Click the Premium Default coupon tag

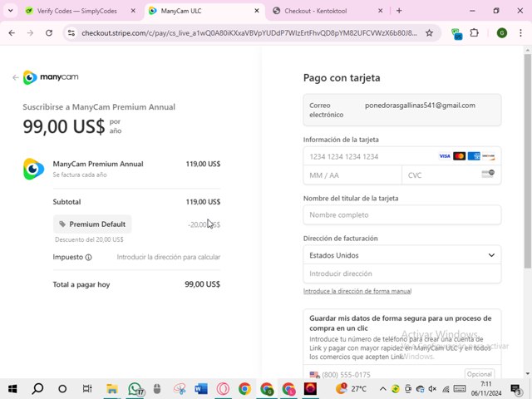coord(92,224)
